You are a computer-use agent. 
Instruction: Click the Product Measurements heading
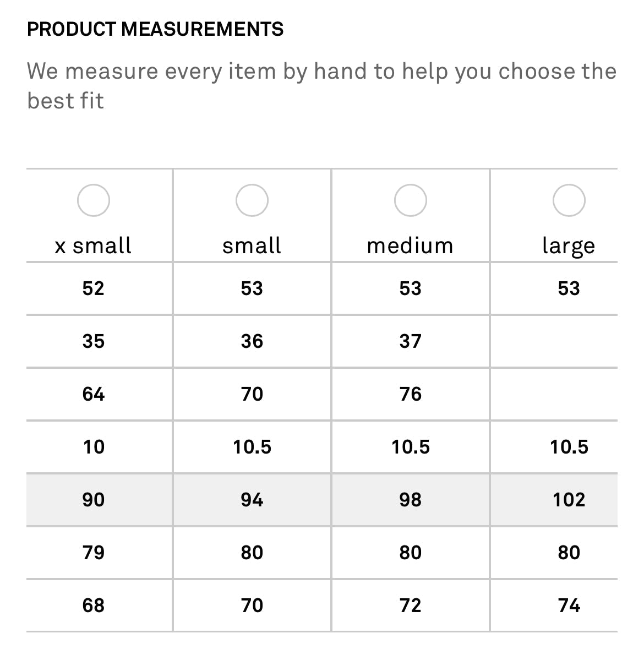pos(155,29)
